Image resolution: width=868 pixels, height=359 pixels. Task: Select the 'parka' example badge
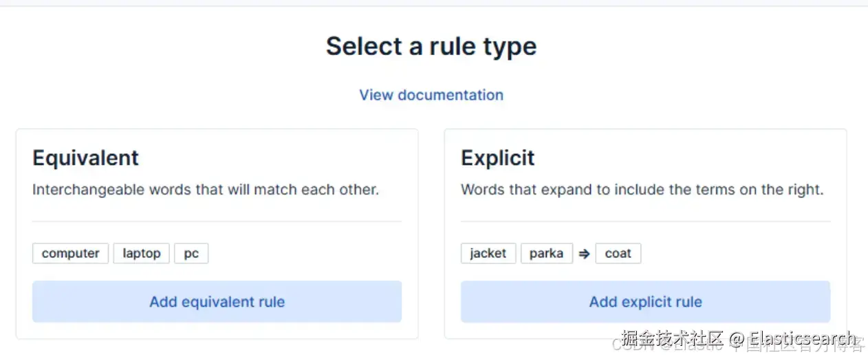(x=546, y=253)
